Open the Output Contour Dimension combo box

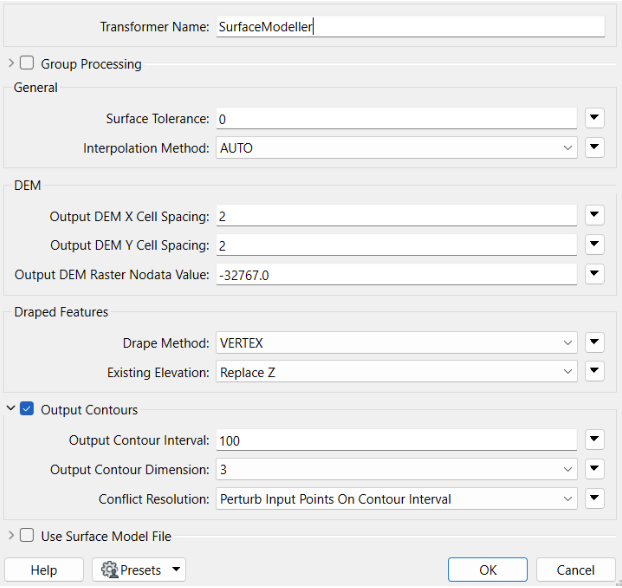[396, 469]
